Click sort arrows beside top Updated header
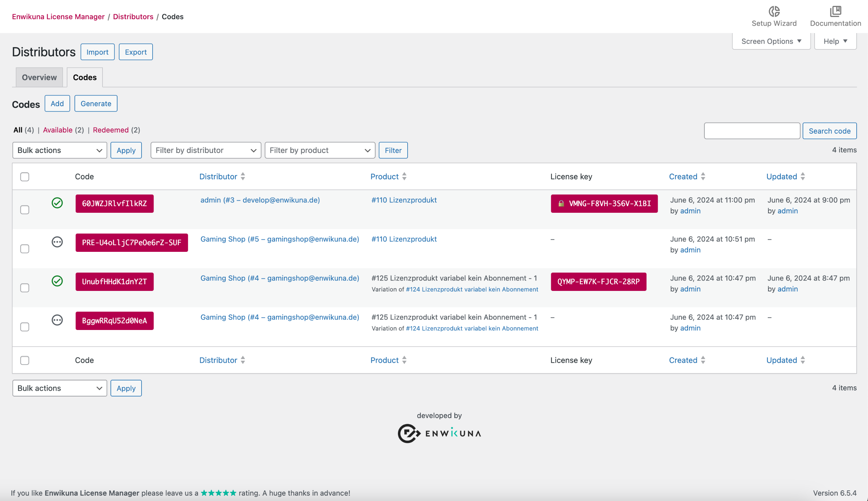The width and height of the screenshot is (868, 501). click(x=803, y=176)
